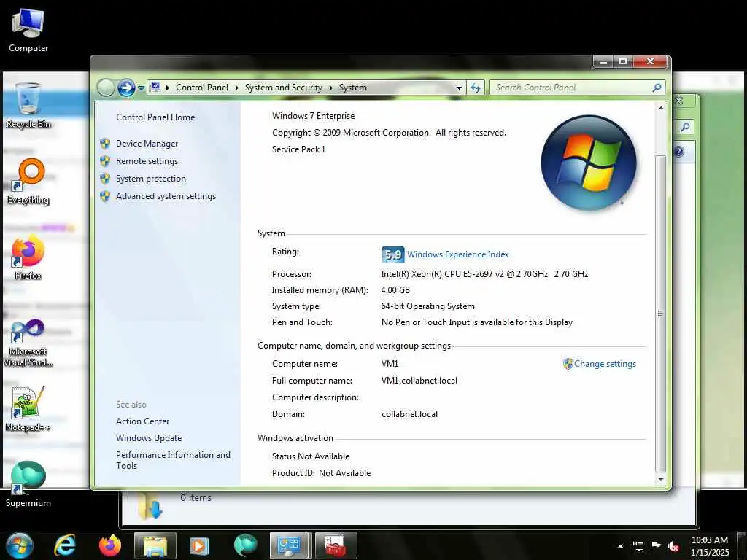
Task: Open the address bar history dropdown
Action: 459,88
